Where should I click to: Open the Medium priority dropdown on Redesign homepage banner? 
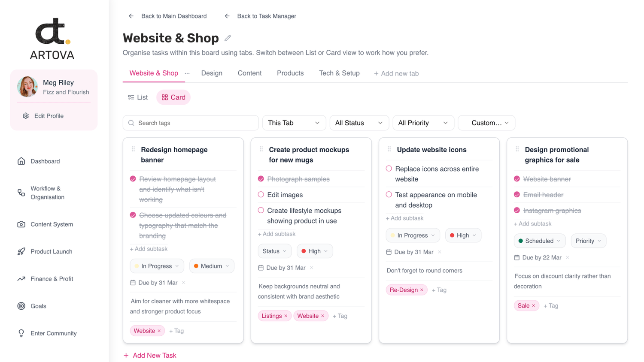pyautogui.click(x=212, y=266)
